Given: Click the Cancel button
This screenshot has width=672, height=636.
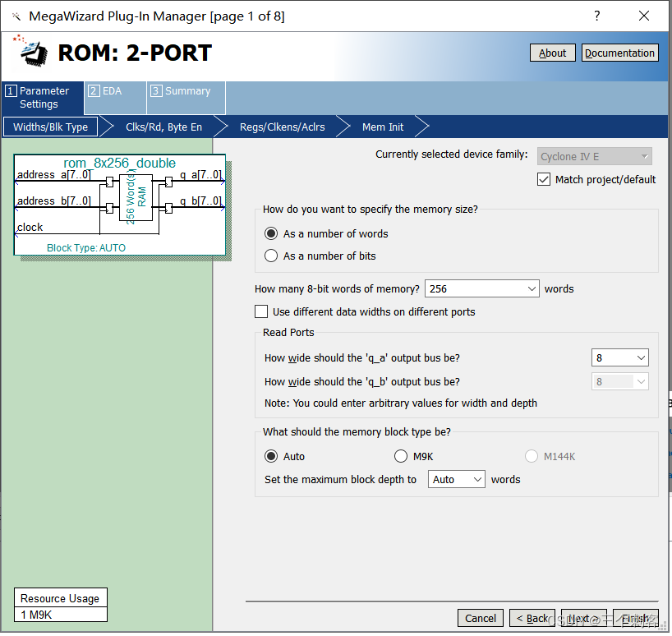Looking at the screenshot, I should click(480, 618).
